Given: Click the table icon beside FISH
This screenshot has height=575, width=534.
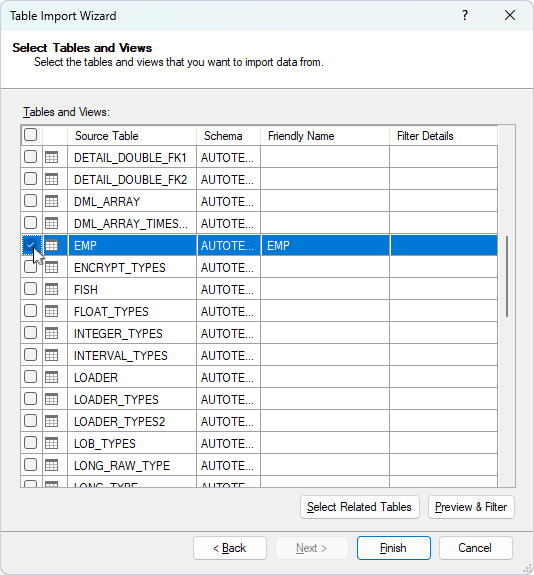Looking at the screenshot, I should tap(51, 289).
